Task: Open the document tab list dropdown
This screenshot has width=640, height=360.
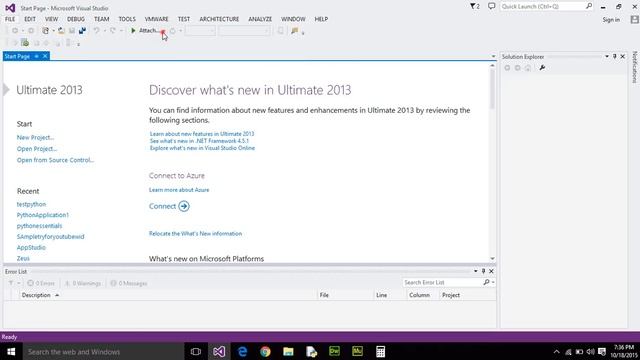Action: tap(493, 56)
